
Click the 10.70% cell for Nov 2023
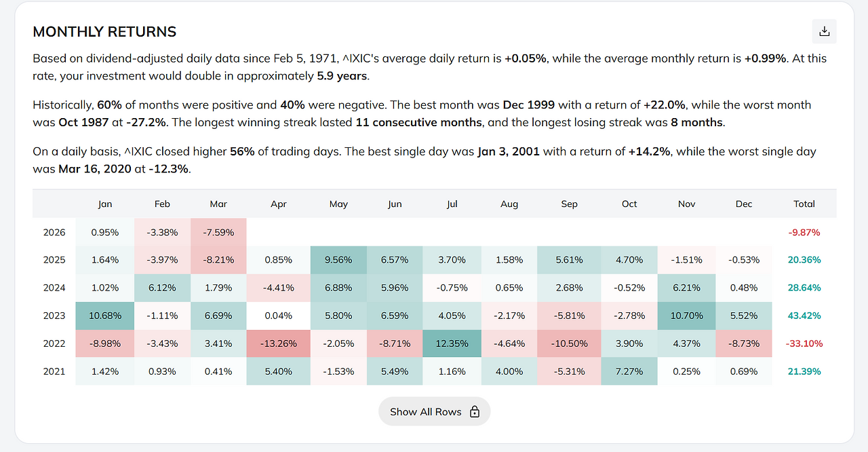point(686,316)
